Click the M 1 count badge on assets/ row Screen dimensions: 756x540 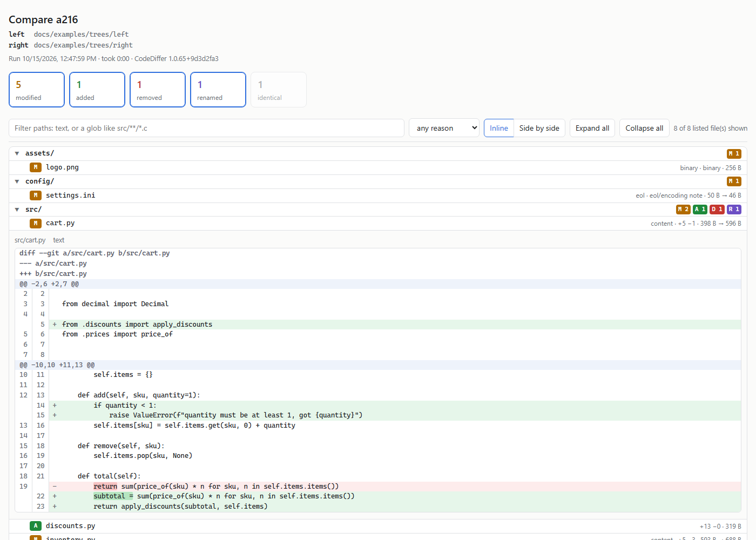(734, 153)
